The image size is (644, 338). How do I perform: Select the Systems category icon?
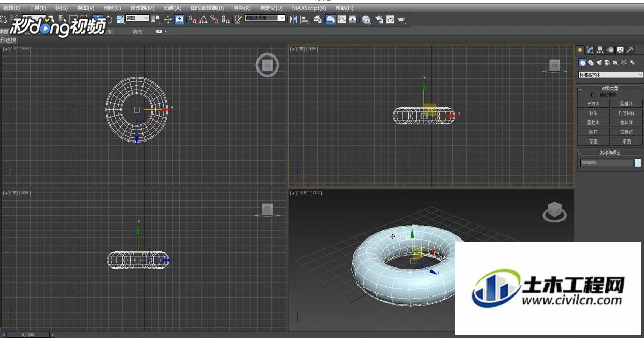tap(632, 62)
